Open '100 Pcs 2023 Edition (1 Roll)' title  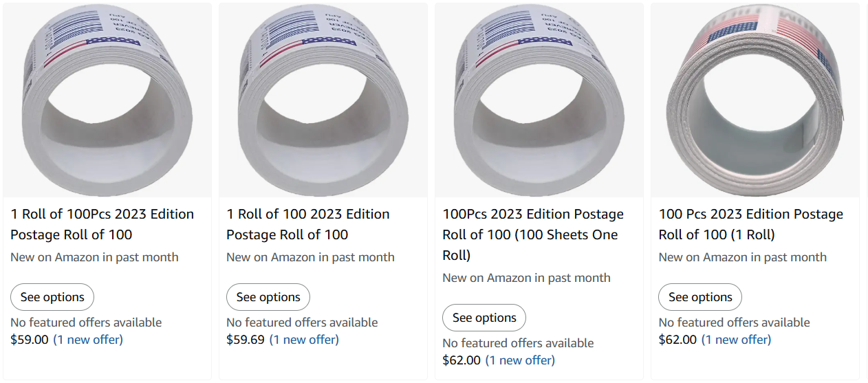pyautogui.click(x=750, y=224)
